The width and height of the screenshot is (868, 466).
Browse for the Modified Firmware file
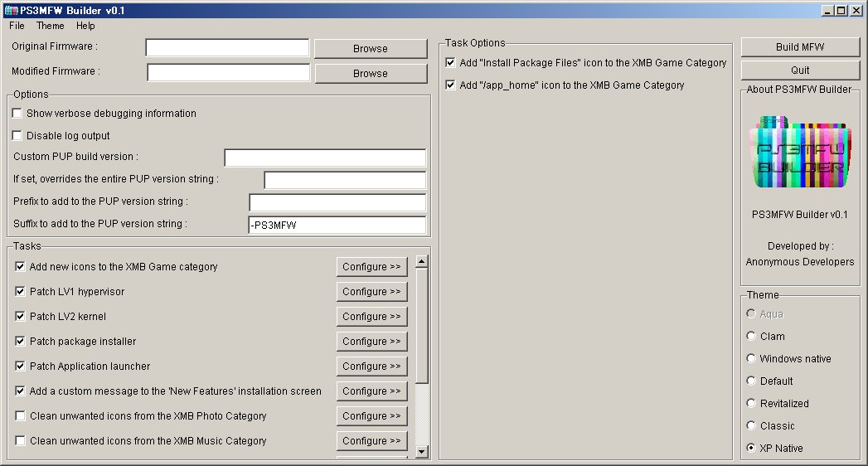coord(371,74)
